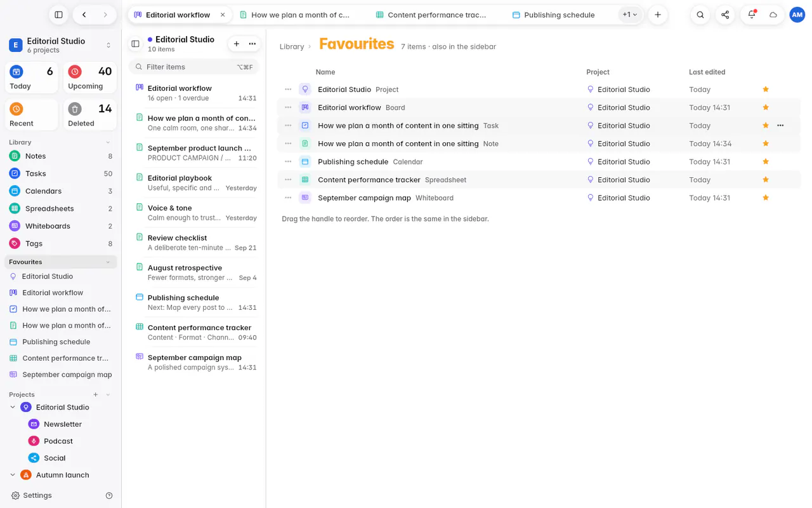This screenshot has width=812, height=508.
Task: Unstar Publishing schedule Calendar favourite
Action: pos(766,161)
